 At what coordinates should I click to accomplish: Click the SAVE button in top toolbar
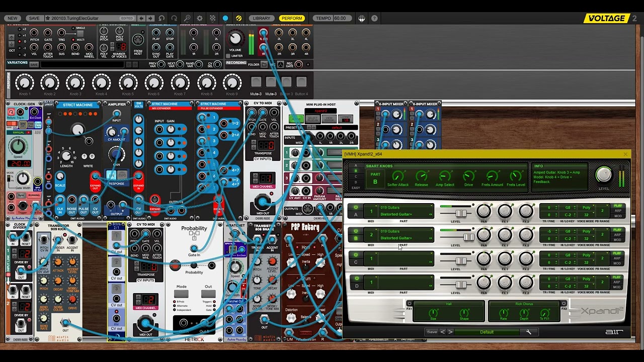tap(34, 18)
